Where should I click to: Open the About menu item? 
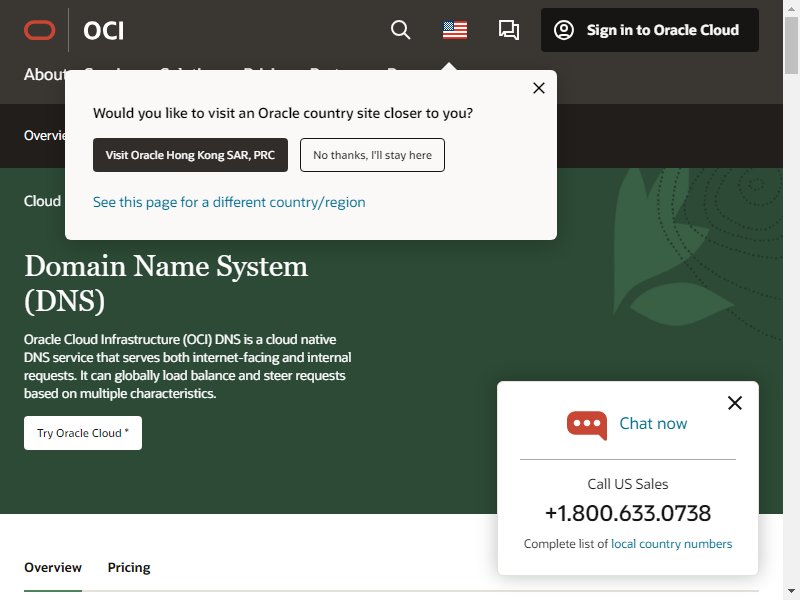pos(44,74)
